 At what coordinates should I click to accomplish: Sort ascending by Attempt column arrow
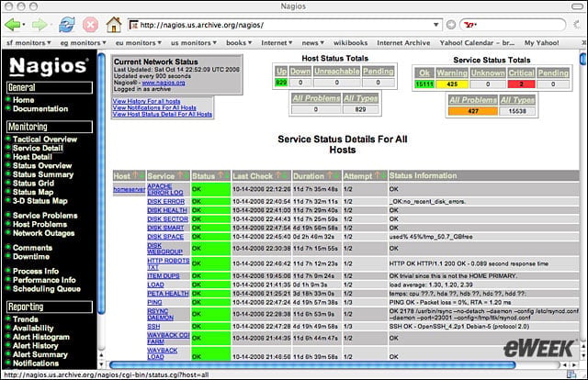pyautogui.click(x=377, y=175)
